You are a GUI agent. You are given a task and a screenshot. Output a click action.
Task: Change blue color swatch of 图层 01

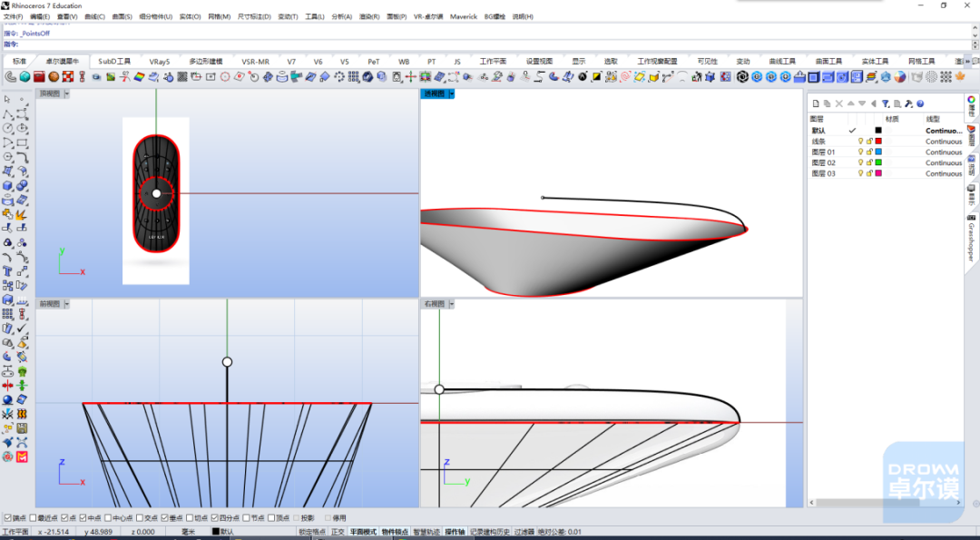click(x=878, y=152)
